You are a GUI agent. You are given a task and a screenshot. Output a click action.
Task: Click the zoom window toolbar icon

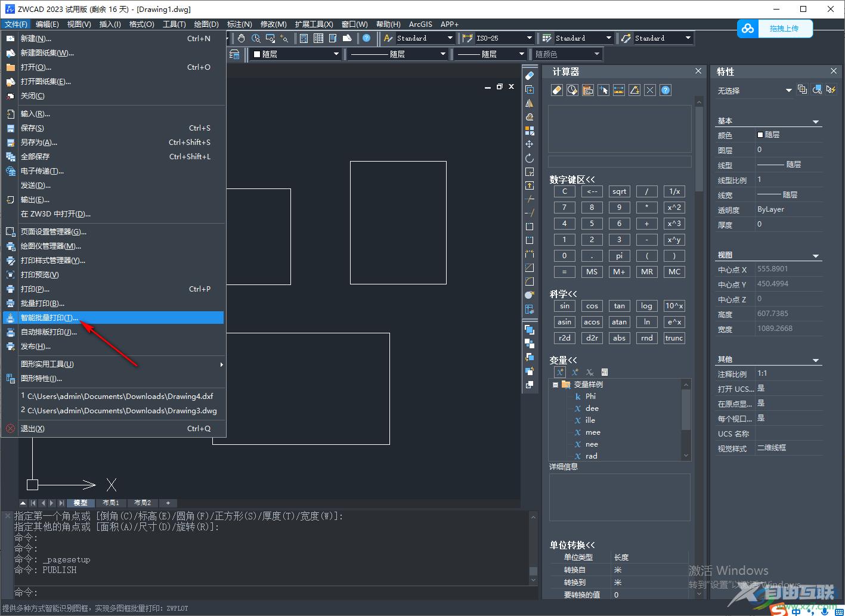click(270, 38)
